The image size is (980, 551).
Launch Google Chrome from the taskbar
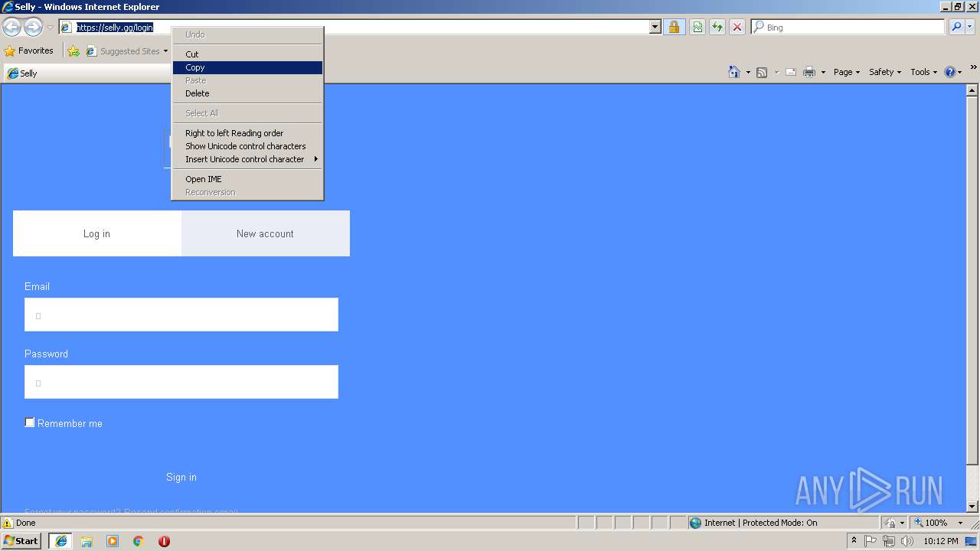(139, 541)
